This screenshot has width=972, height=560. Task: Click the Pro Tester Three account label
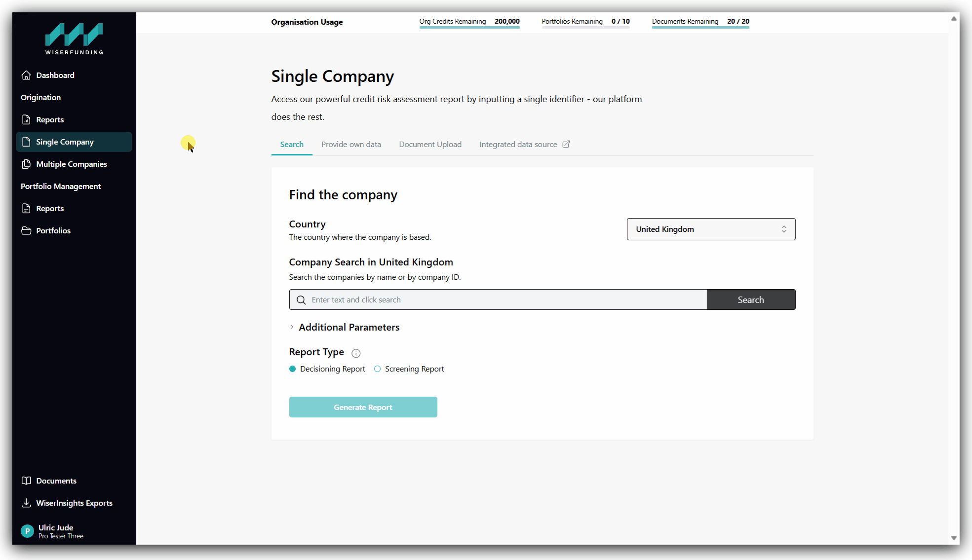tap(61, 536)
